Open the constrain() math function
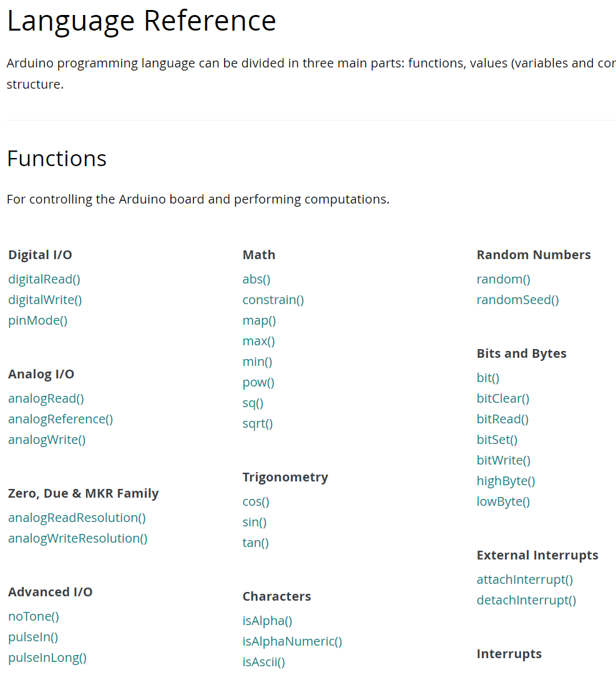616x680 pixels. (x=273, y=300)
